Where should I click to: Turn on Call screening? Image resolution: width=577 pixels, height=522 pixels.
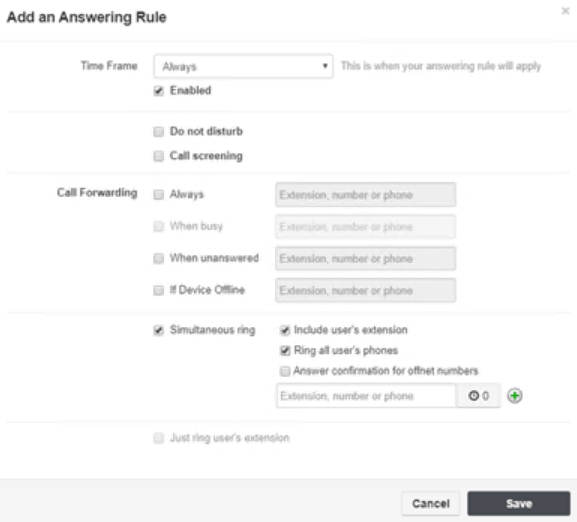click(159, 156)
